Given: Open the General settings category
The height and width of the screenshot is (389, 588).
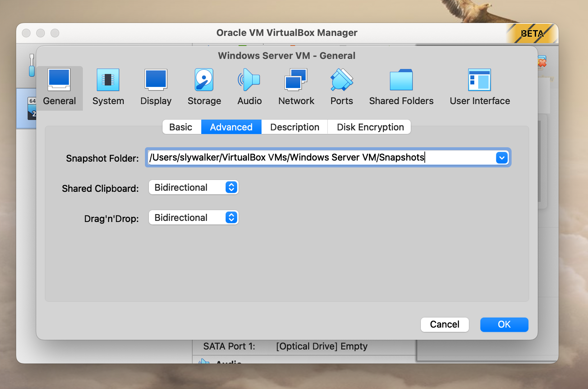Looking at the screenshot, I should (x=60, y=88).
